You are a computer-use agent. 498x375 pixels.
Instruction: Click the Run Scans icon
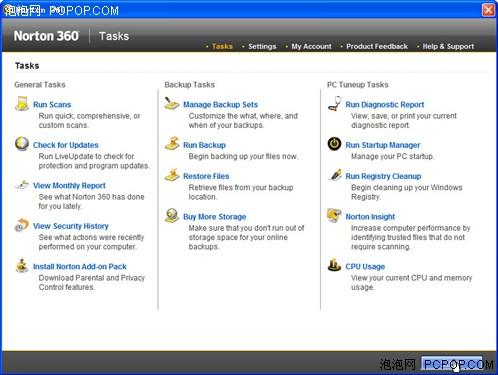22,104
